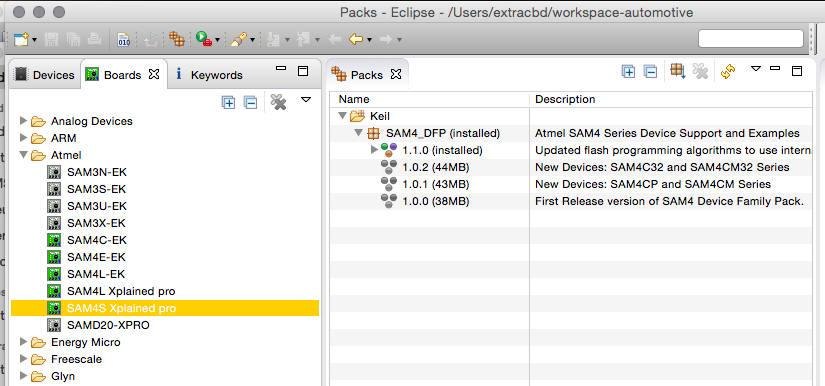This screenshot has width=825, height=386.
Task: Select the SAM4L Xplained pro board
Action: [x=121, y=291]
